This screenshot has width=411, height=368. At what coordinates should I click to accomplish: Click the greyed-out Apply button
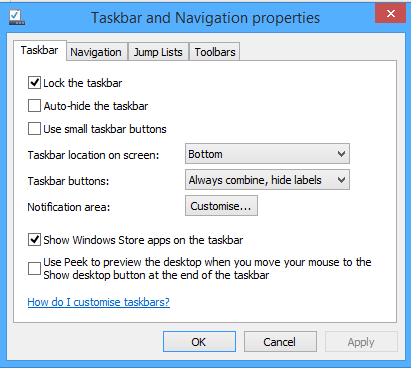coord(361,342)
